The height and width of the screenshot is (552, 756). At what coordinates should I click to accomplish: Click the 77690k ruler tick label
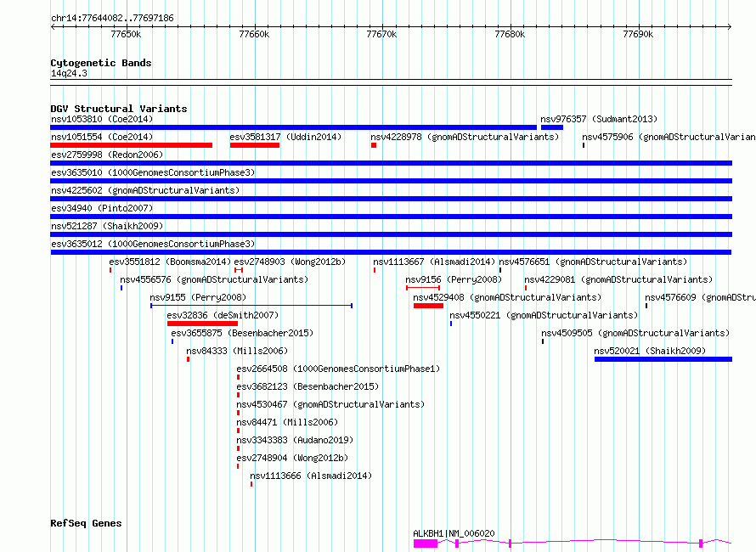(639, 34)
